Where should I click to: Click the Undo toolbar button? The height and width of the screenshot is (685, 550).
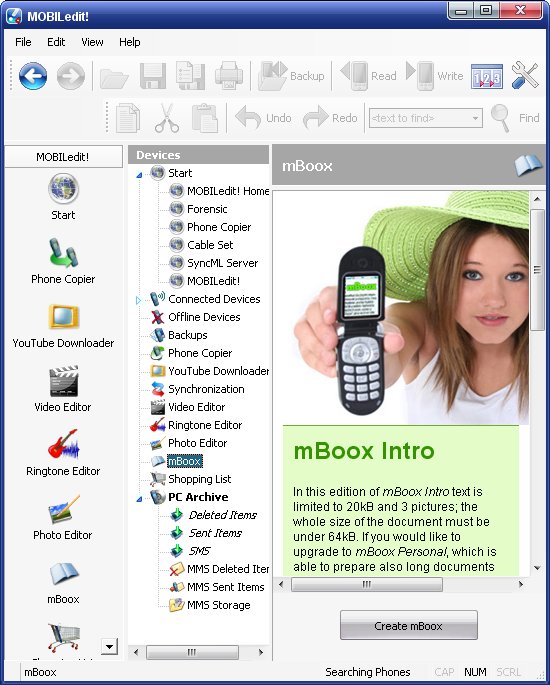point(263,118)
